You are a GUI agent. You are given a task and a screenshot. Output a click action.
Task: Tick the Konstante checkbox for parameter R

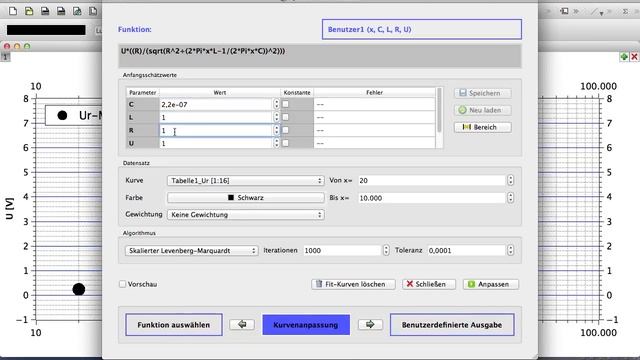click(x=285, y=130)
